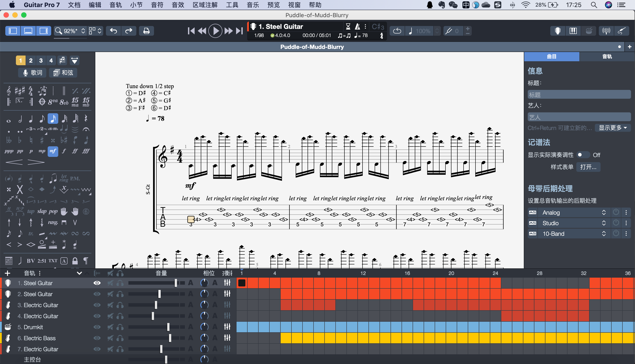Click the 和弦 chords button
Viewport: 635px width, 364px height.
pos(63,73)
